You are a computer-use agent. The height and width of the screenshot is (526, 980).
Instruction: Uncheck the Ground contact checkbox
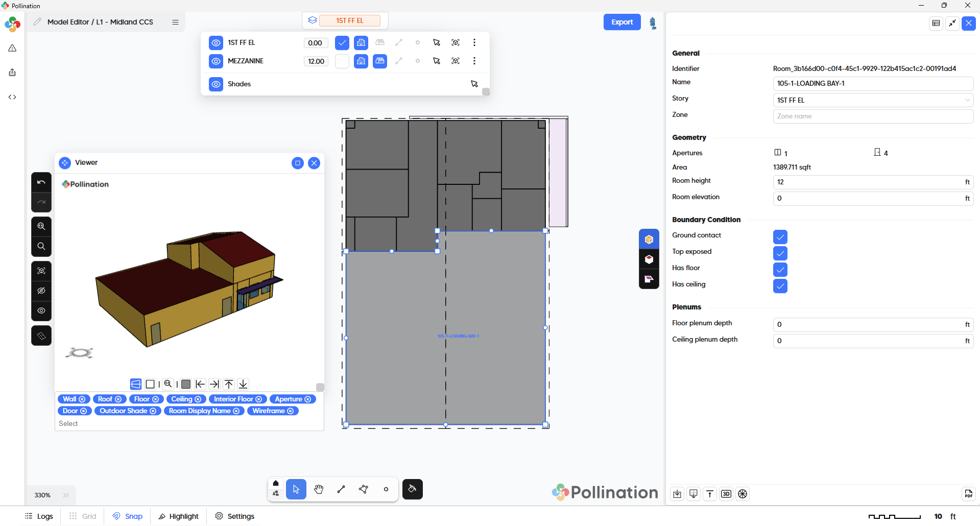[x=780, y=237]
